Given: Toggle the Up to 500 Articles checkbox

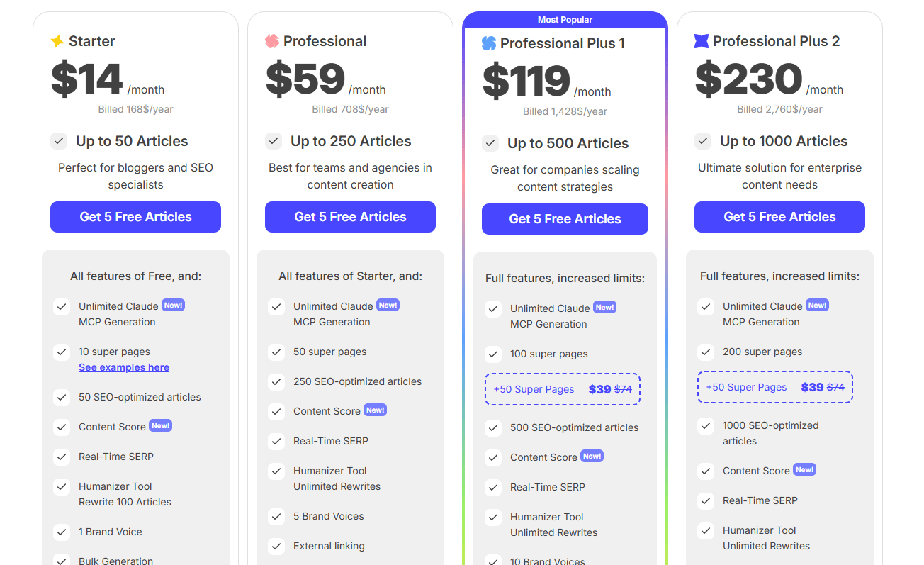Looking at the screenshot, I should click(490, 143).
